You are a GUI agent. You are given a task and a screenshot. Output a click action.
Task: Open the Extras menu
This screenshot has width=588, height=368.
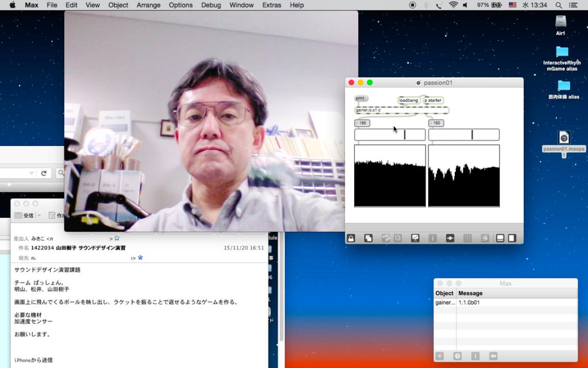[271, 5]
